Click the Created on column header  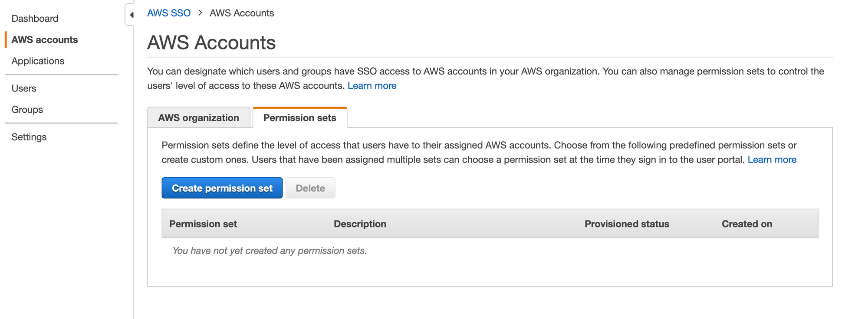click(747, 224)
